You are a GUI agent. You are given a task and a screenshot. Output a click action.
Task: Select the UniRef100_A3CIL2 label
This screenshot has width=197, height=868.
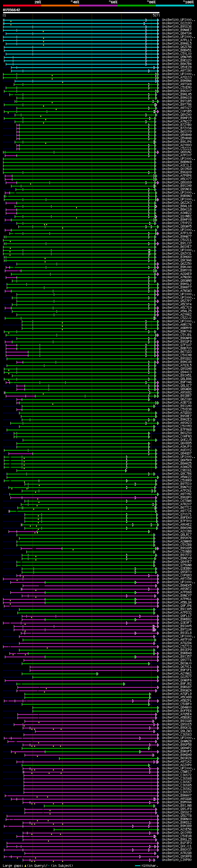point(177,165)
